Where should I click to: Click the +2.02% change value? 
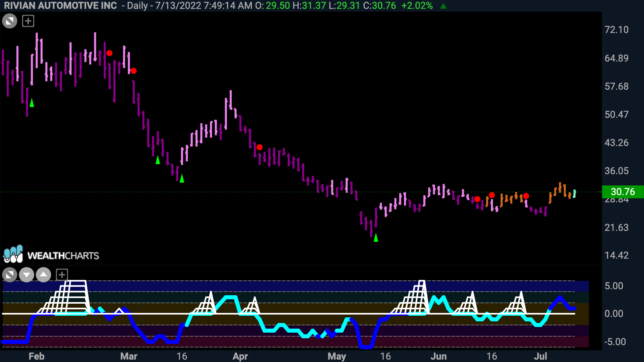(x=417, y=6)
